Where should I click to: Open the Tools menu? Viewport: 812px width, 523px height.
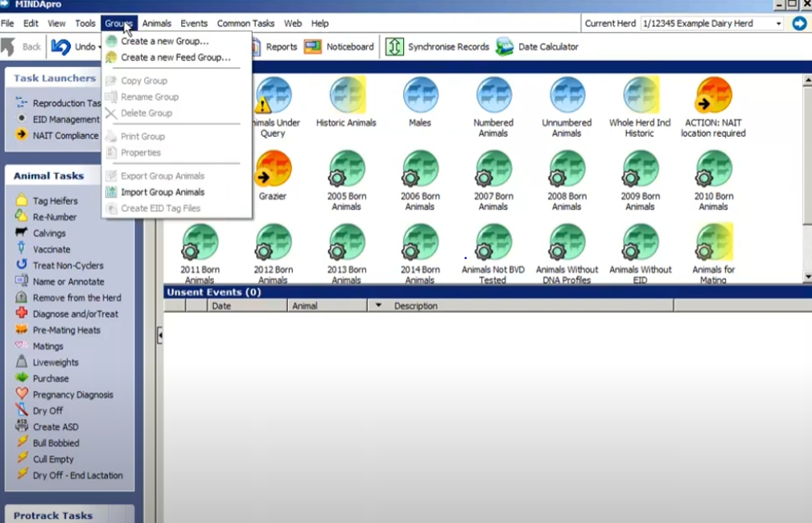point(85,23)
